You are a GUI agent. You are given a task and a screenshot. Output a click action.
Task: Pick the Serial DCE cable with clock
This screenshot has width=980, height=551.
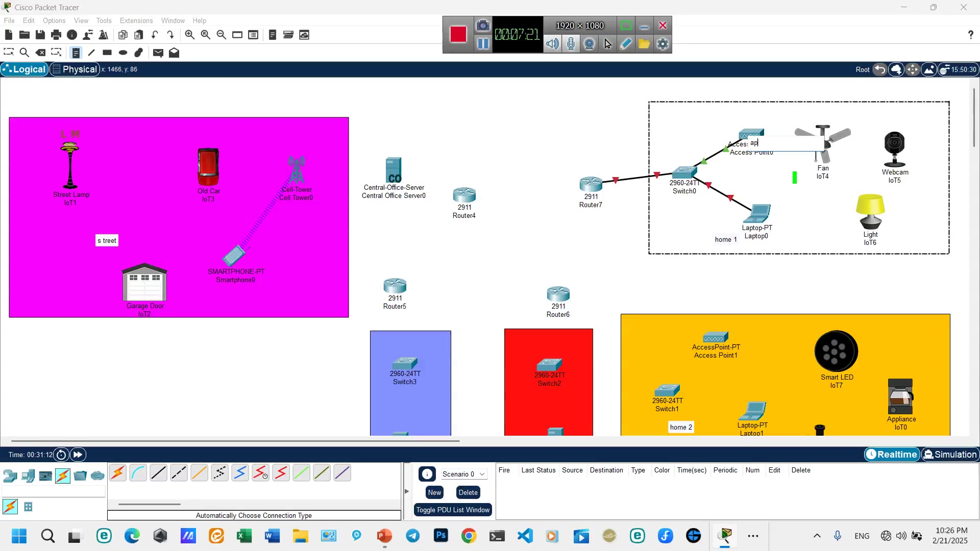pos(260,473)
